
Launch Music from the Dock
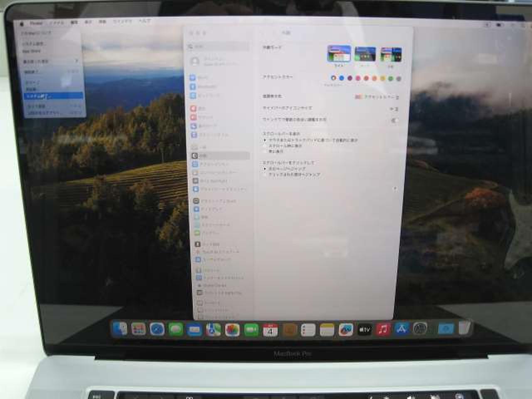tap(383, 330)
